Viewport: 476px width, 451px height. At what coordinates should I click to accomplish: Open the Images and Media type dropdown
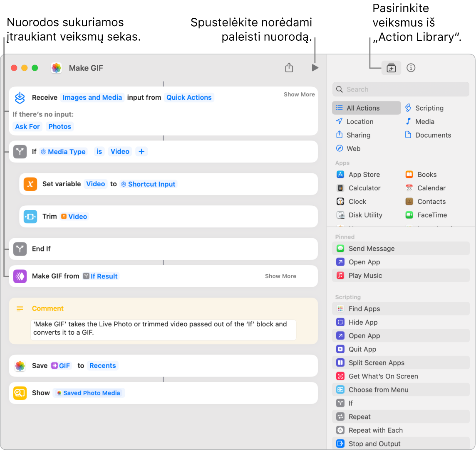[x=92, y=98]
